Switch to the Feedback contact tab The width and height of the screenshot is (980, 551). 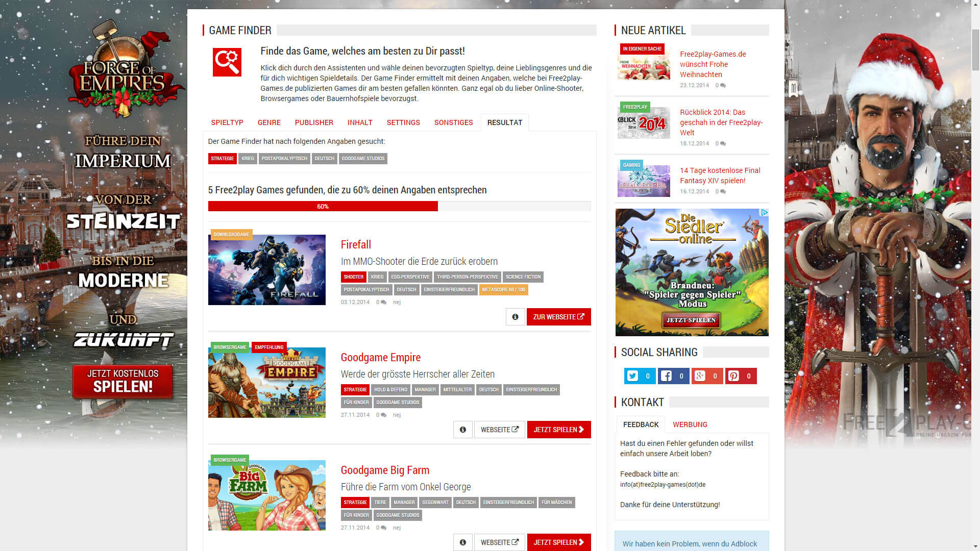[x=641, y=424]
